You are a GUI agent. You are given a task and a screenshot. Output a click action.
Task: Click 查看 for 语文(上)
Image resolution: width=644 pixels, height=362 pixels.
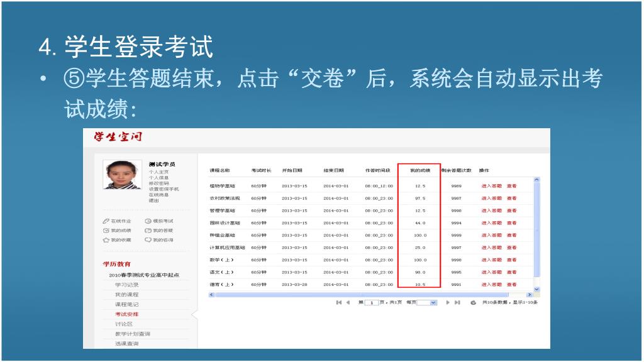click(x=512, y=272)
